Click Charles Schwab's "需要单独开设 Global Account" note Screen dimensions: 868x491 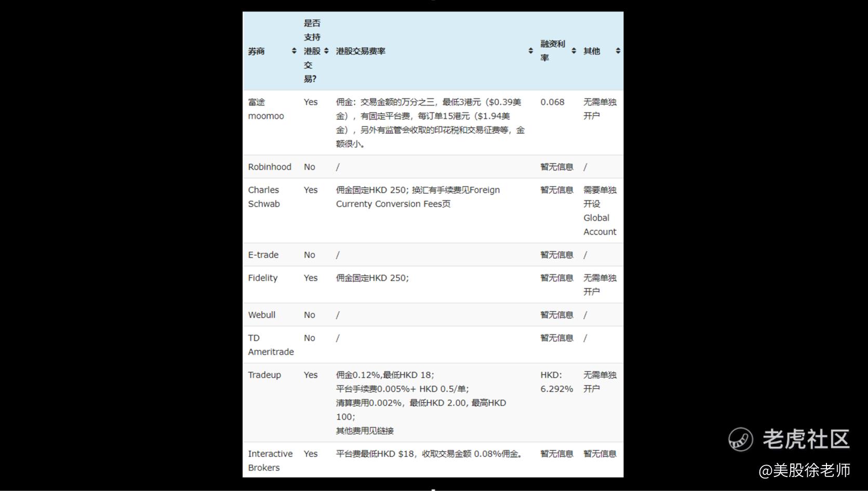pos(600,211)
